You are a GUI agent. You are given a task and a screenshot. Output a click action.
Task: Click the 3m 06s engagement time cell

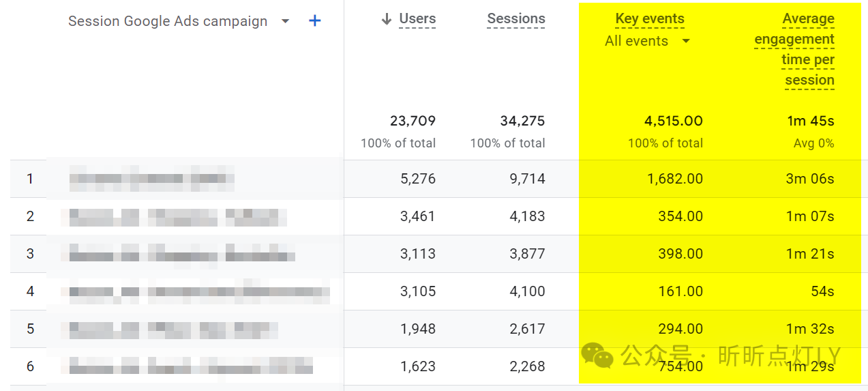tap(810, 179)
